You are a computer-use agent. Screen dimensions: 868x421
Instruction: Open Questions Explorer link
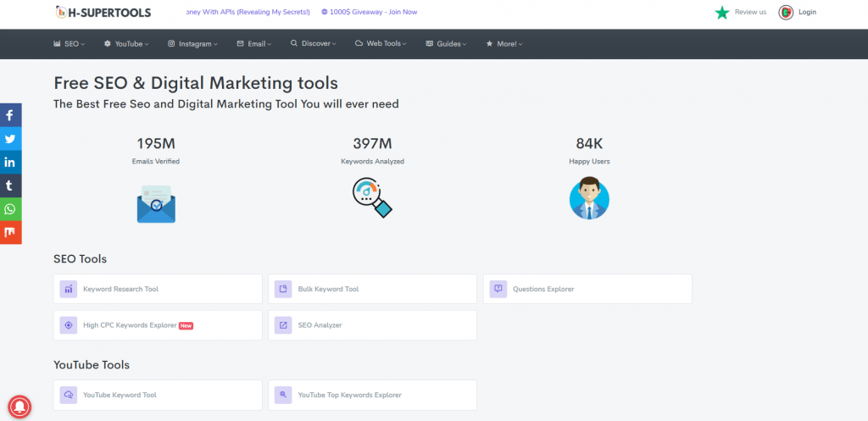tap(587, 289)
